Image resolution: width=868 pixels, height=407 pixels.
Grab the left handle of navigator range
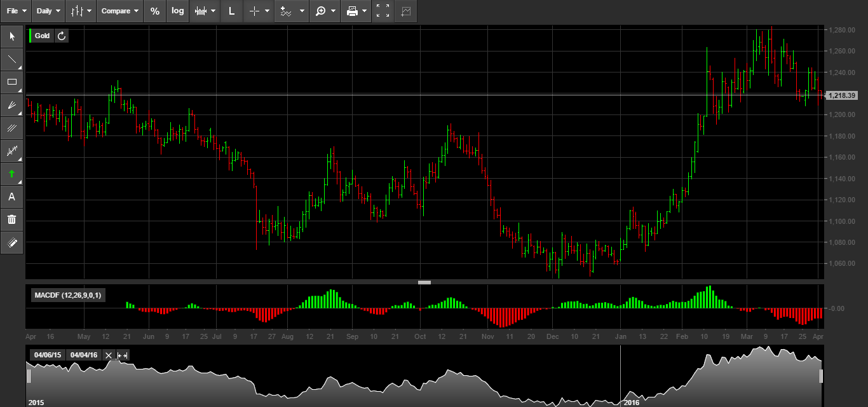tap(28, 376)
